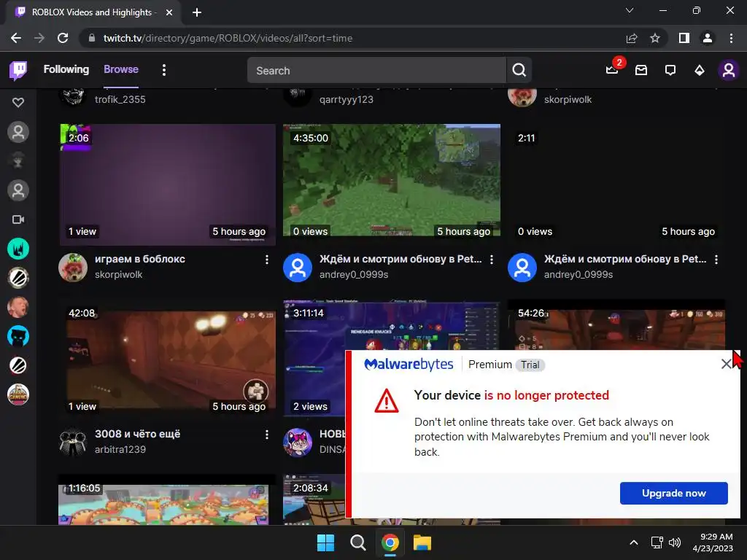Open qarrtyyy123 channel link
The width and height of the screenshot is (747, 560).
point(347,99)
